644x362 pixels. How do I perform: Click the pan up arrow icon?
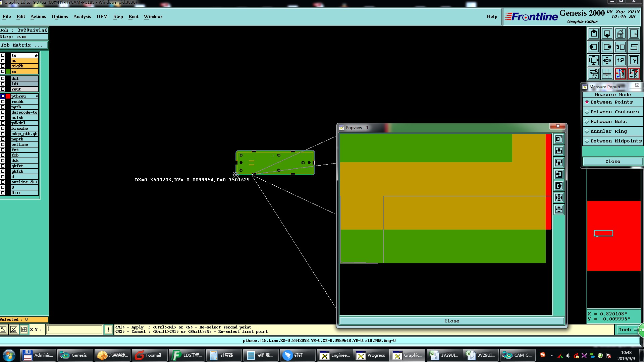point(593,34)
